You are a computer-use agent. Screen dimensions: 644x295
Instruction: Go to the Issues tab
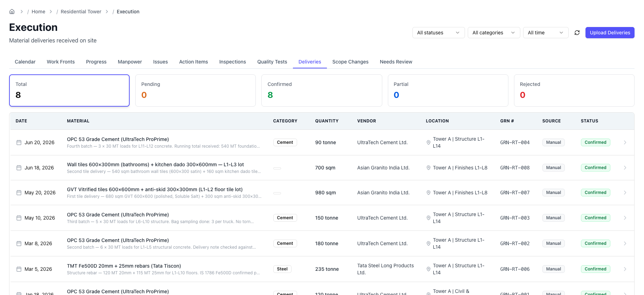point(160,62)
